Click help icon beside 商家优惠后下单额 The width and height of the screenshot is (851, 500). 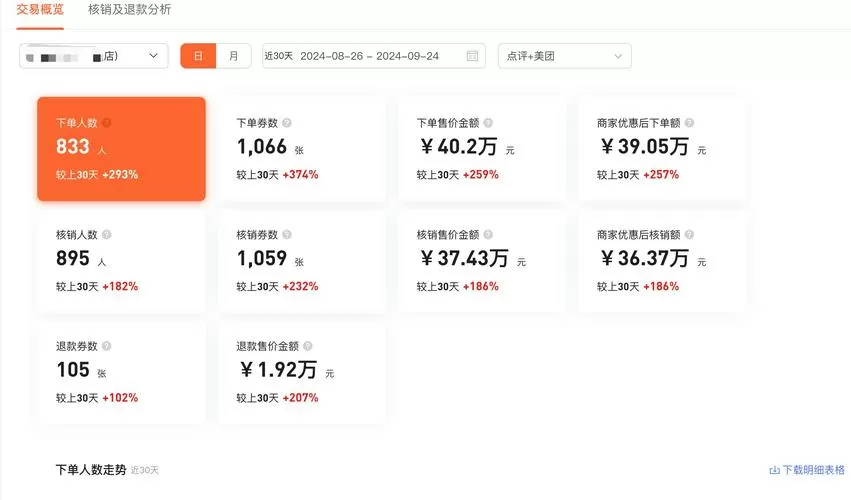pyautogui.click(x=689, y=123)
